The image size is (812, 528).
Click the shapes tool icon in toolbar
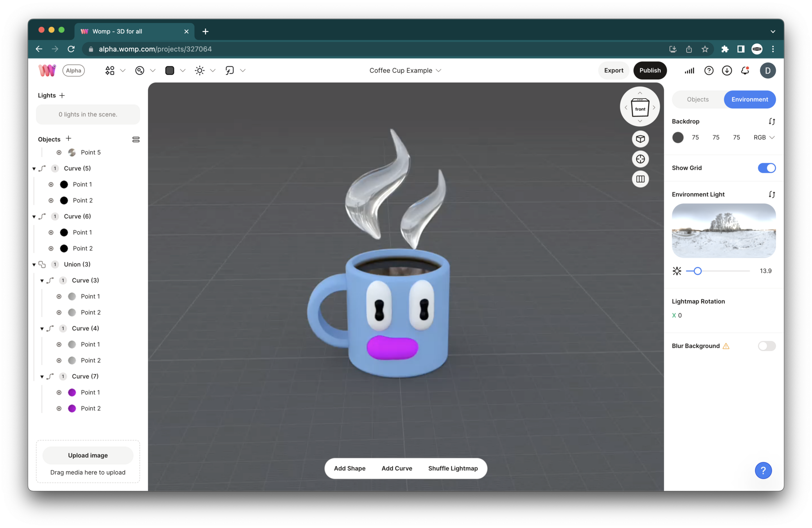click(110, 70)
